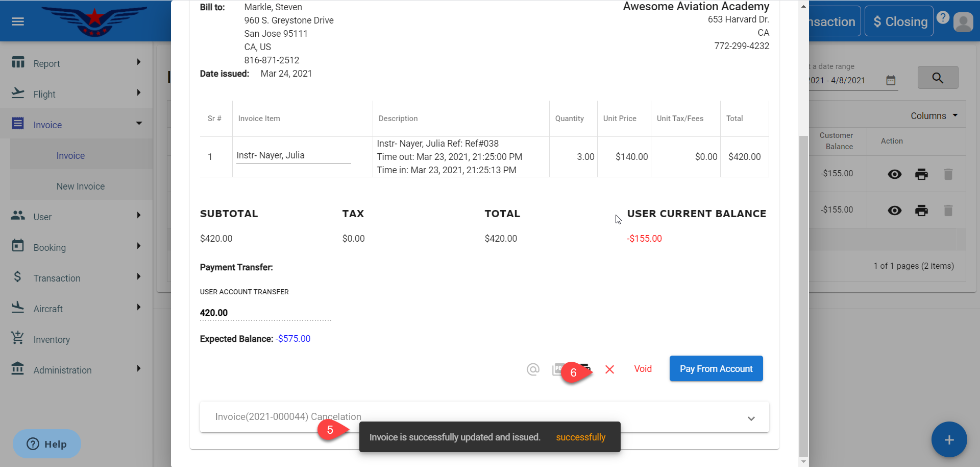Click the user profile avatar
Screen dimensions: 980x467
pos(963,22)
